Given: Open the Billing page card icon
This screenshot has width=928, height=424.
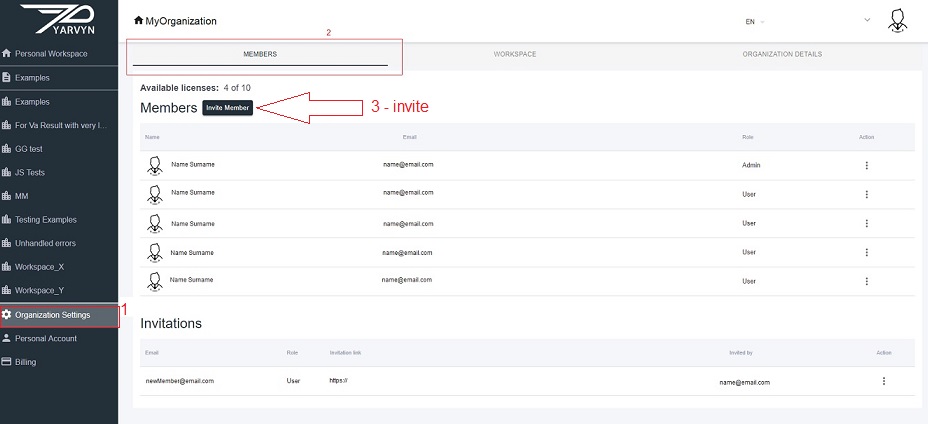Looking at the screenshot, I should tap(7, 362).
